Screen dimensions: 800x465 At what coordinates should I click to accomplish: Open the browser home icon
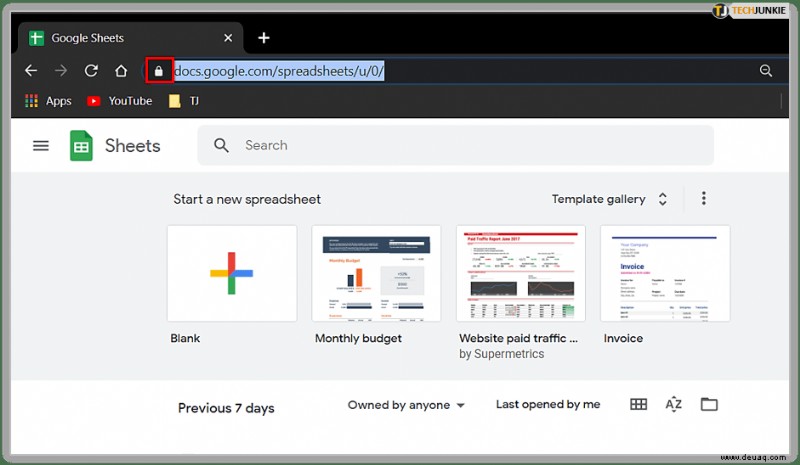coord(121,70)
